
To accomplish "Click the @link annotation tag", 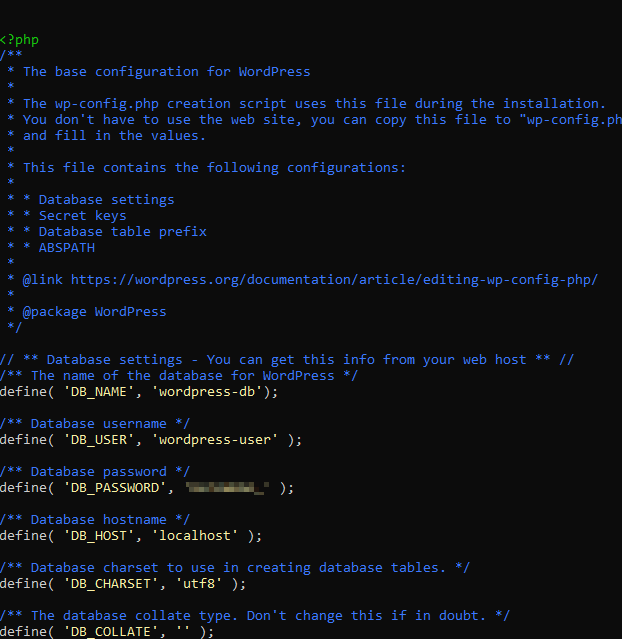I will click(42, 279).
